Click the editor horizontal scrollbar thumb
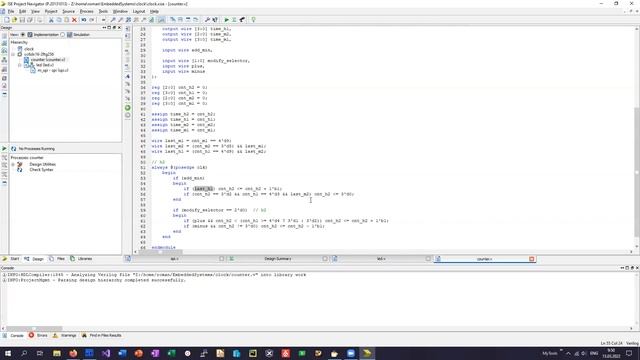The height and width of the screenshot is (360, 640). (x=160, y=252)
